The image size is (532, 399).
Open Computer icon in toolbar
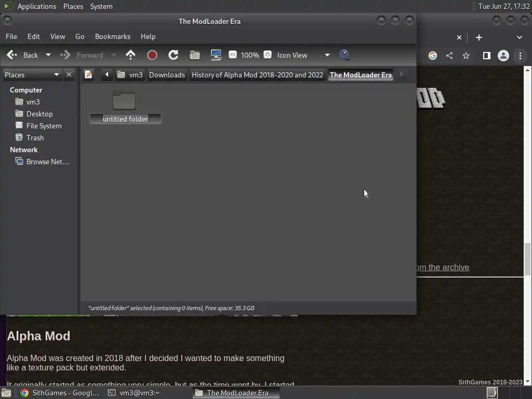(216, 55)
